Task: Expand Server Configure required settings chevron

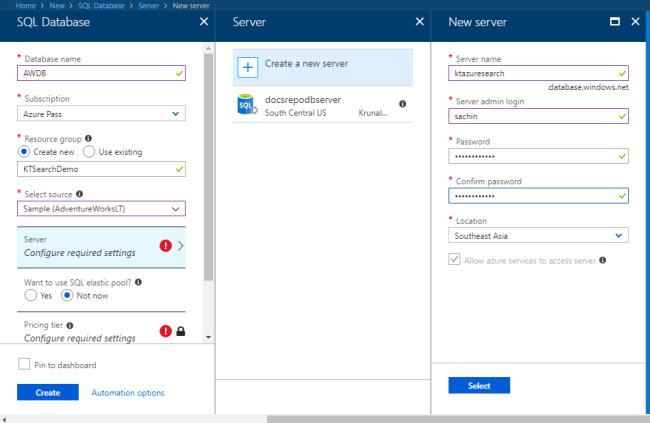Action: tap(181, 246)
